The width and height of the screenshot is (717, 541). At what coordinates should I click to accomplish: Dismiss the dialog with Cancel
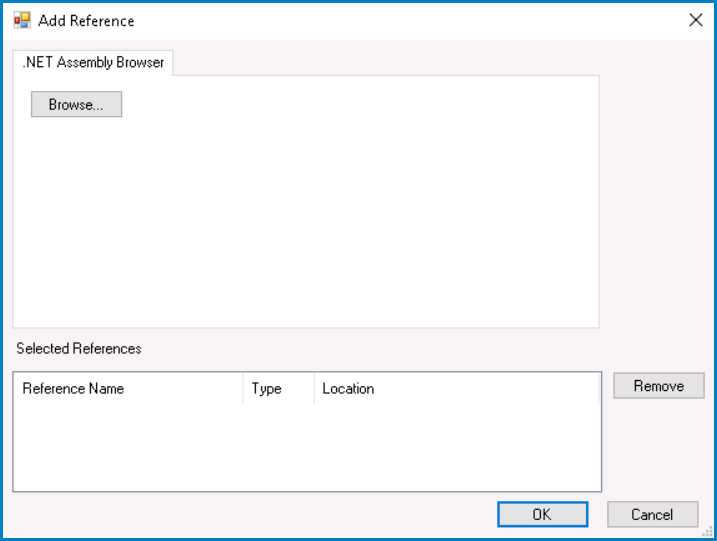(652, 514)
